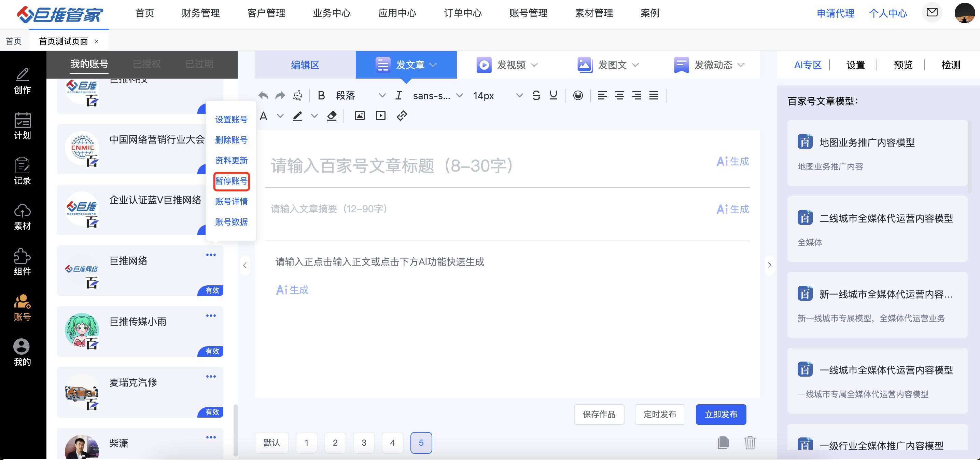980x460 pixels.
Task: Open the 财务管理 top menu
Action: 200,13
